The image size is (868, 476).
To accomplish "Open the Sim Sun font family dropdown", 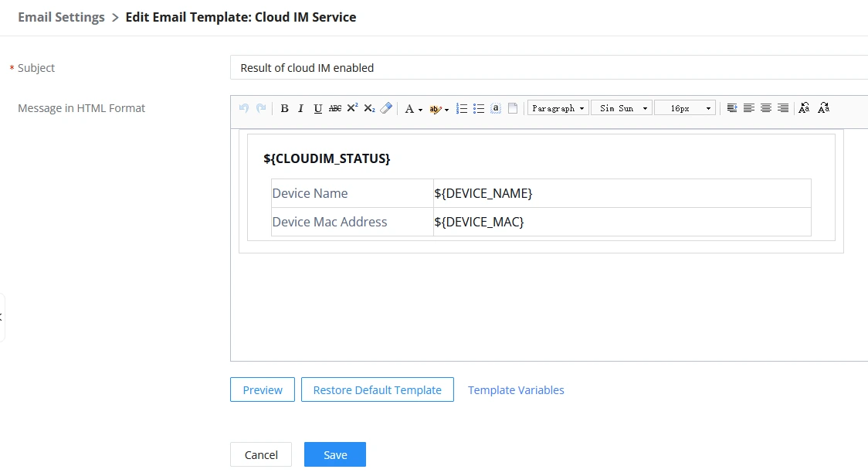I will click(x=622, y=108).
